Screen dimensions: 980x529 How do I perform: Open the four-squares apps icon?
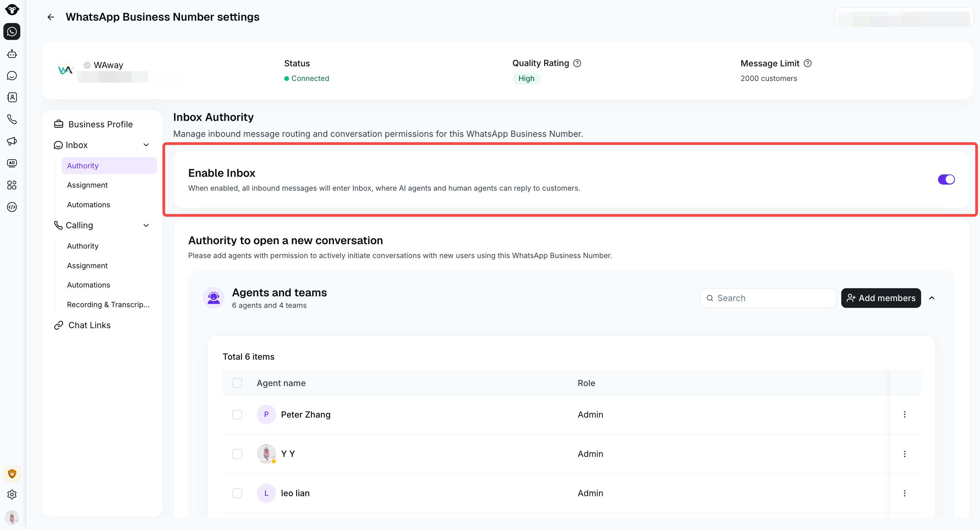[12, 185]
